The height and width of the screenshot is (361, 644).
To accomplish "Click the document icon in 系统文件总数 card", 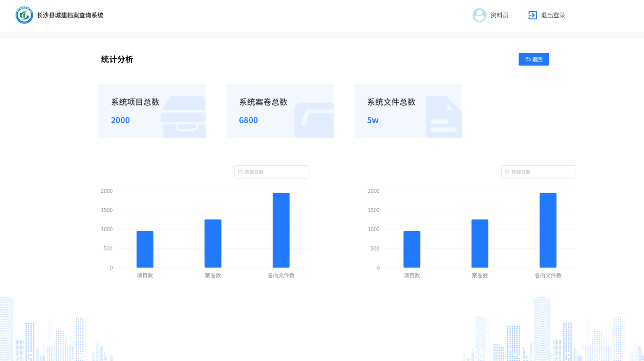I will coord(443,117).
